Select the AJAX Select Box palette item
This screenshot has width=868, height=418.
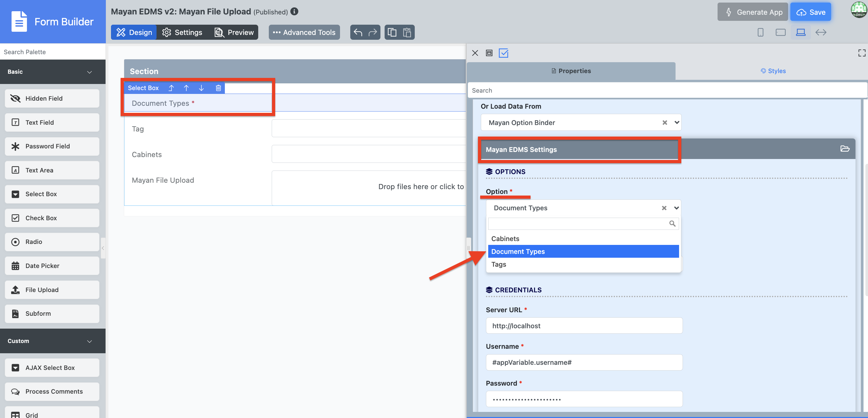point(52,367)
